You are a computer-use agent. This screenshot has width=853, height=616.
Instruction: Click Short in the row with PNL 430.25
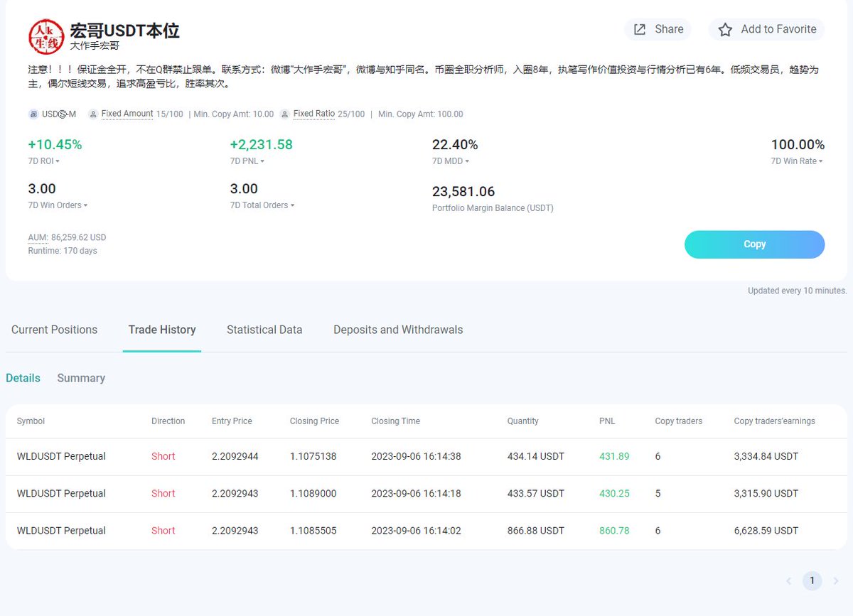pyautogui.click(x=163, y=493)
